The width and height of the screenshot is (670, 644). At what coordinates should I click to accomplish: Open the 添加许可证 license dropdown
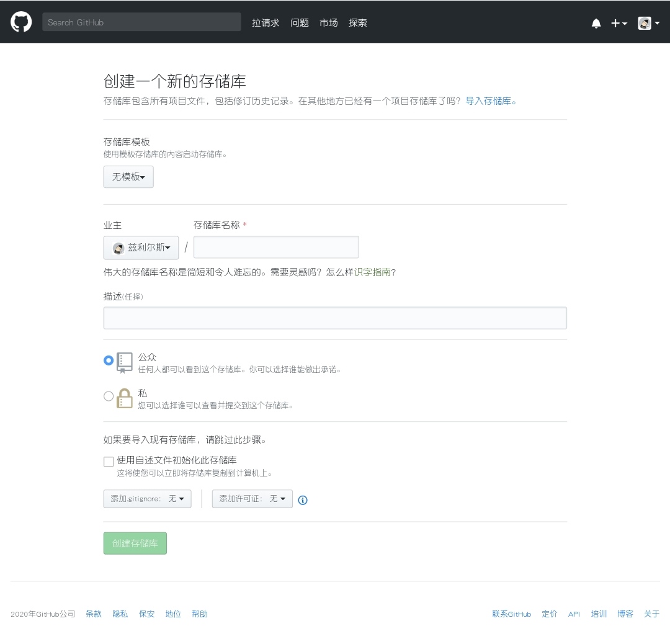point(252,499)
